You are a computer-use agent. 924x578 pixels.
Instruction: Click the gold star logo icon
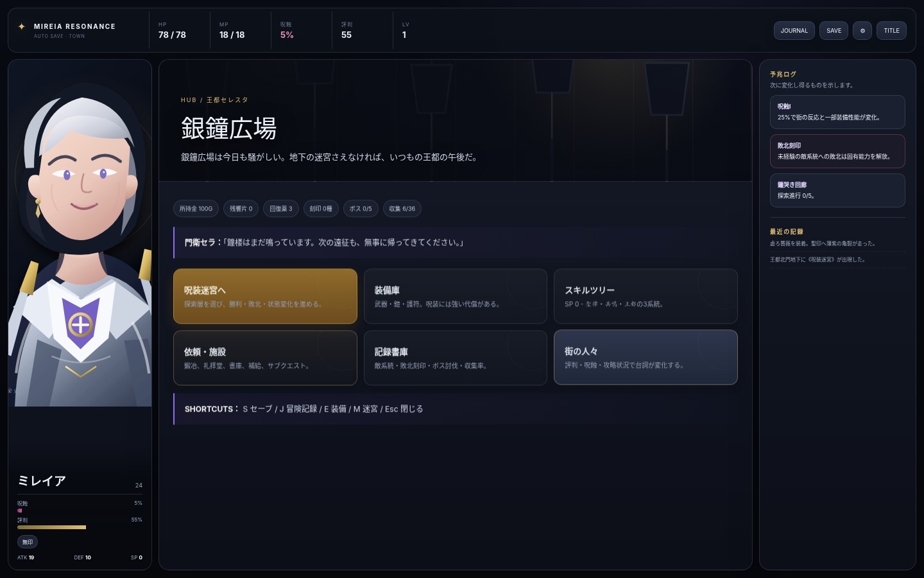pos(21,26)
